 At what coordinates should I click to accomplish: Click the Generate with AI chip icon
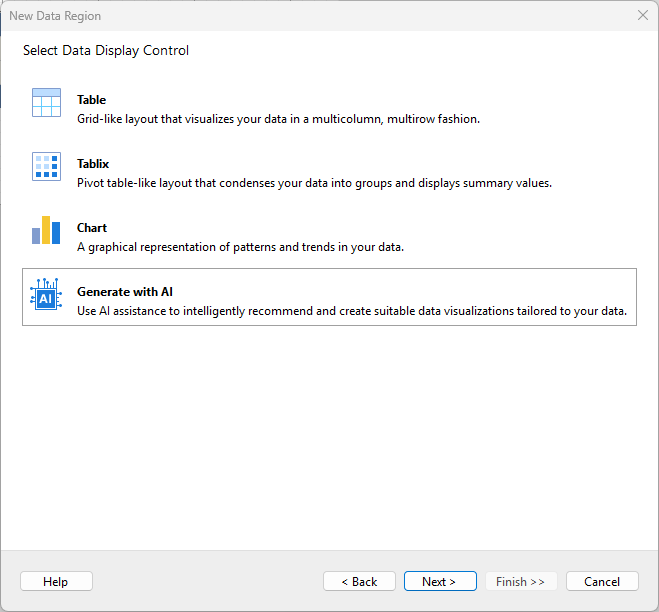46,296
